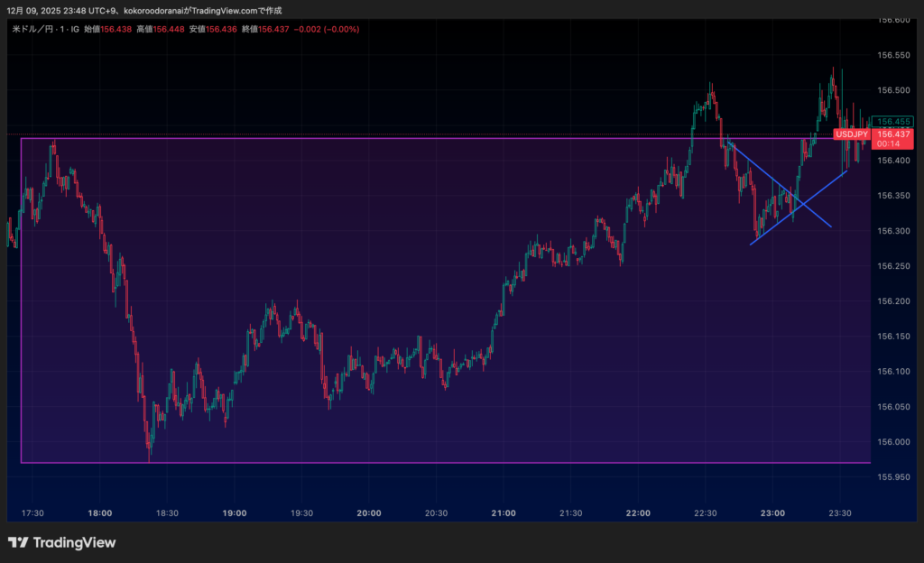
Task: Click the 始値 156.438 open value
Action: coord(116,29)
